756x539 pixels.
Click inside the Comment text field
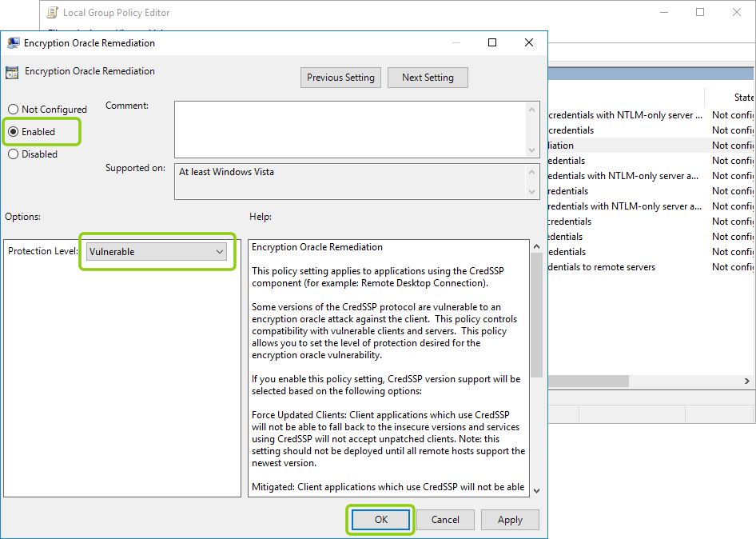click(350, 129)
